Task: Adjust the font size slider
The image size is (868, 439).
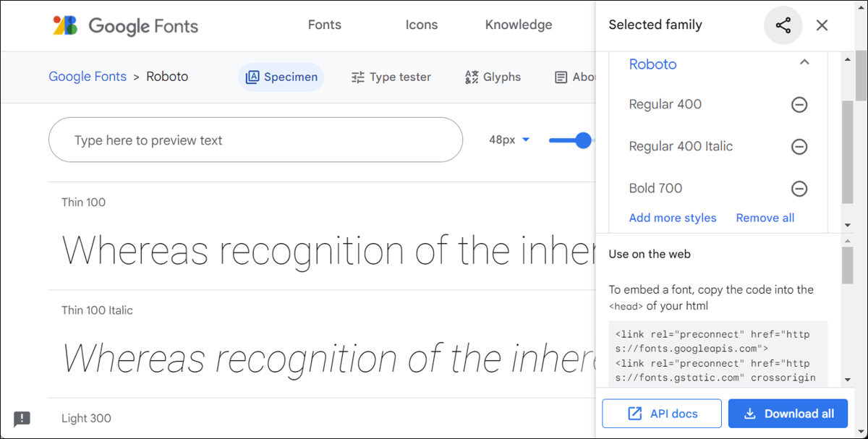Action: pos(583,140)
